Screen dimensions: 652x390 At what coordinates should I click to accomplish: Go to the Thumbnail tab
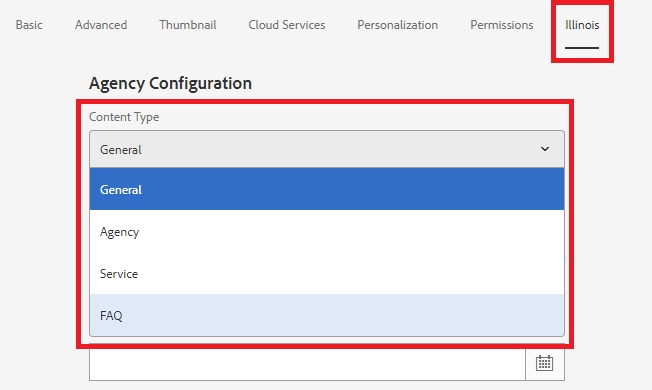coord(188,25)
